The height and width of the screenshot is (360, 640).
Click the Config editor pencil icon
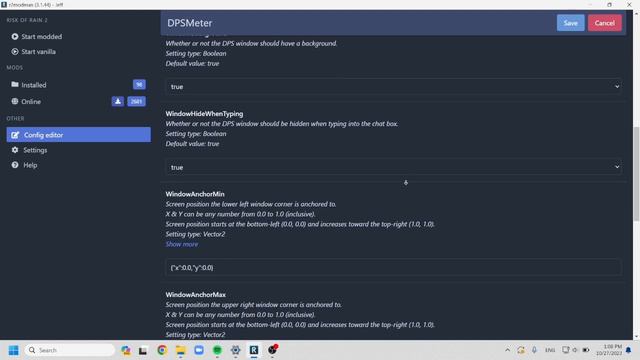(x=15, y=135)
